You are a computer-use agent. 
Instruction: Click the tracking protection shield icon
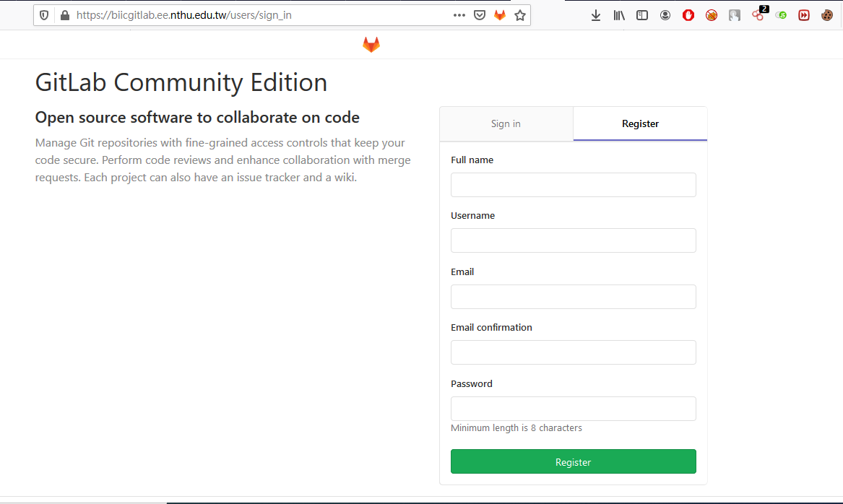point(44,15)
